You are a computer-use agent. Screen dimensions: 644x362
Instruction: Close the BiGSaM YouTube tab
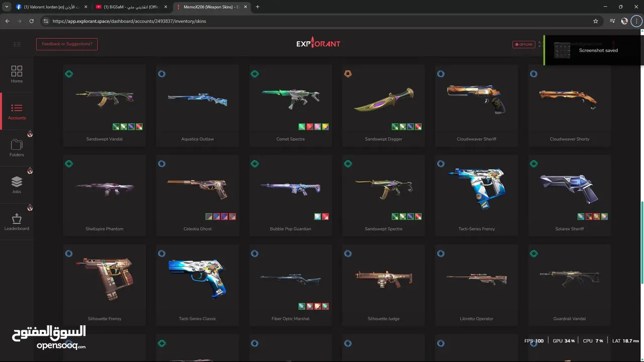point(166,7)
